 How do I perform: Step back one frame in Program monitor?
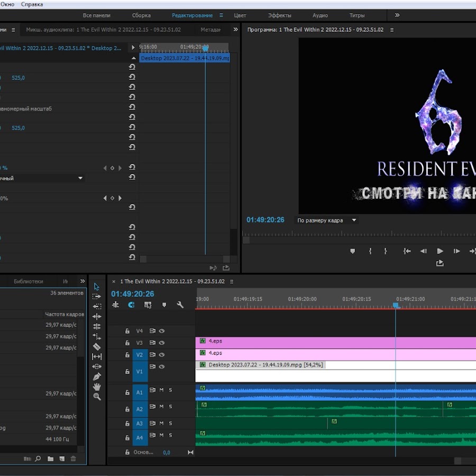click(423, 251)
